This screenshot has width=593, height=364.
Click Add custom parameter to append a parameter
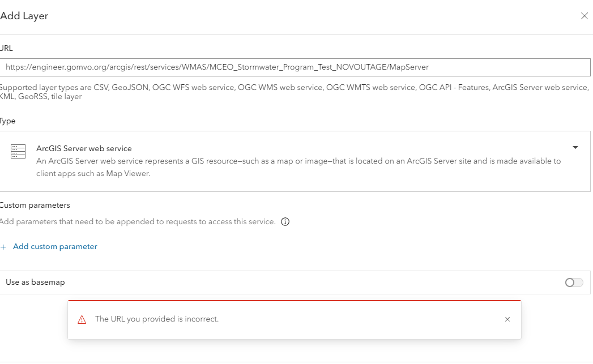click(55, 246)
